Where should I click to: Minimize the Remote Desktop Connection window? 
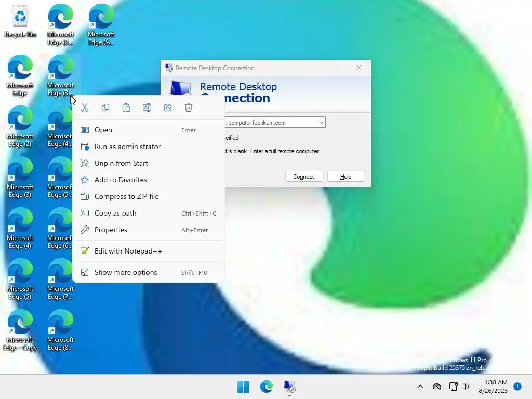click(x=312, y=68)
